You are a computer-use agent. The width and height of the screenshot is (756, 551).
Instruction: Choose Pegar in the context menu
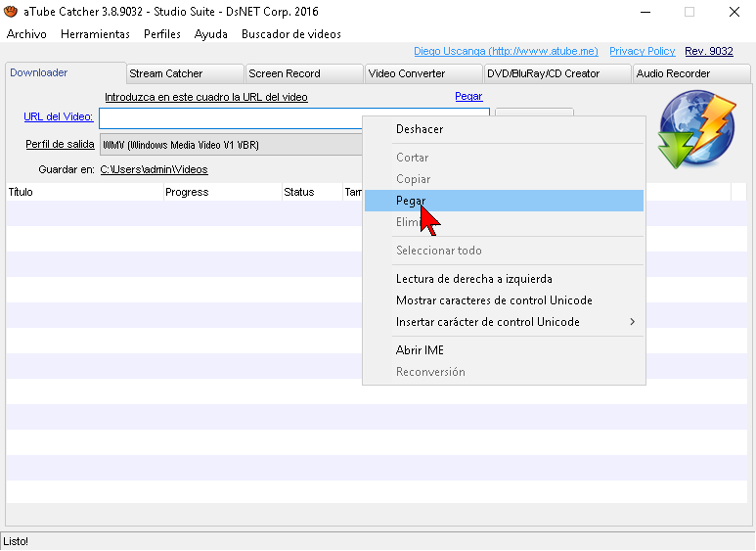tap(504, 201)
